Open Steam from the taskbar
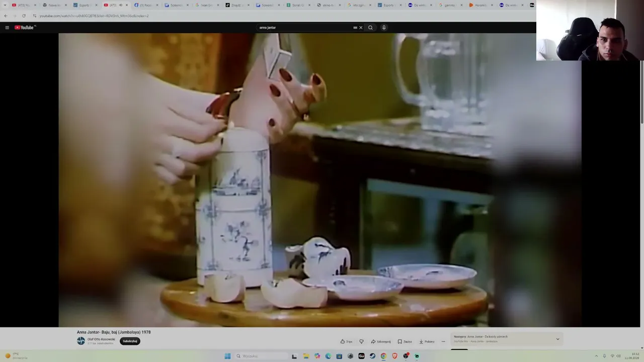Image resolution: width=644 pixels, height=362 pixels. coord(372,356)
